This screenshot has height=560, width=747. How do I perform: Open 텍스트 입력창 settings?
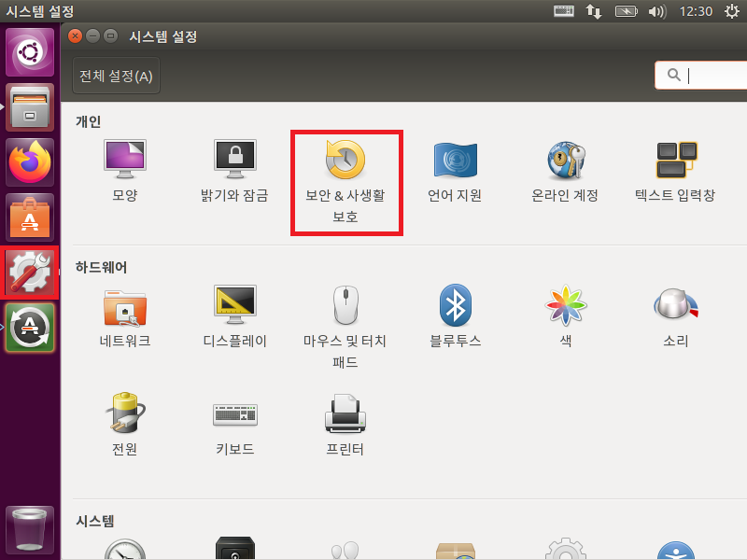[x=675, y=171]
